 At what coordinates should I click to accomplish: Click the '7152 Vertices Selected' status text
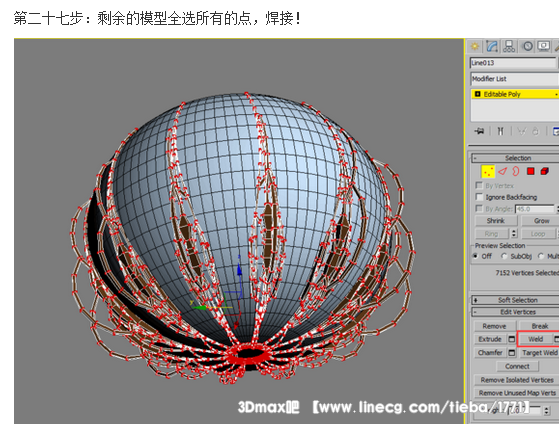tap(527, 273)
